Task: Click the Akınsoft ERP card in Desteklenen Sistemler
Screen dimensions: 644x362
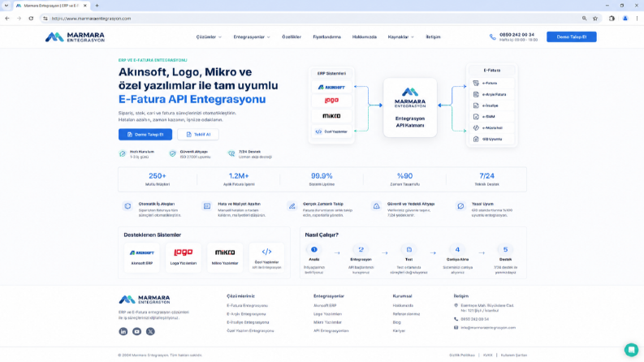Action: tap(141, 257)
